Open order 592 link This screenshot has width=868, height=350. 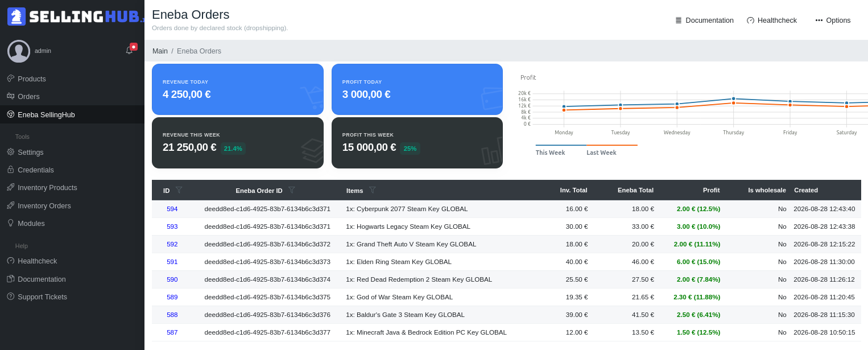pyautogui.click(x=172, y=244)
